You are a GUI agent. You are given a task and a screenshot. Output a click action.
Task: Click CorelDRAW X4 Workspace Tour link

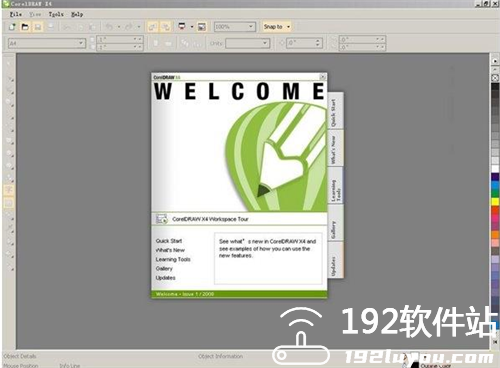210,219
